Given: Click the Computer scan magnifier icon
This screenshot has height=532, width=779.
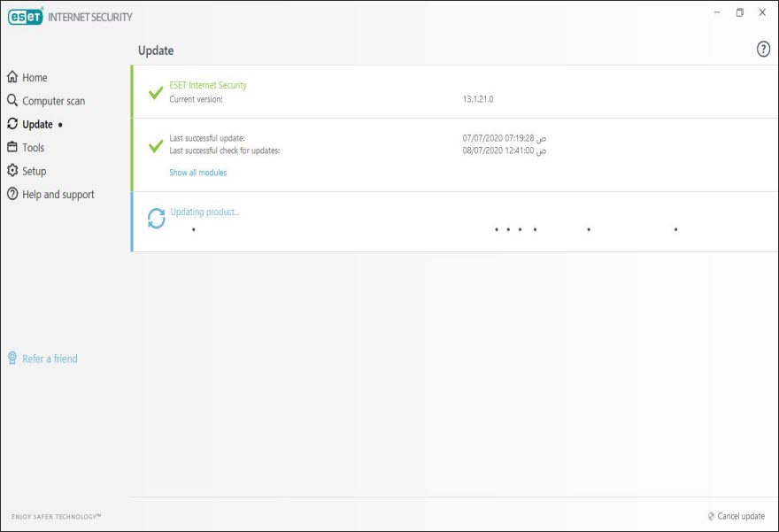Looking at the screenshot, I should point(12,100).
